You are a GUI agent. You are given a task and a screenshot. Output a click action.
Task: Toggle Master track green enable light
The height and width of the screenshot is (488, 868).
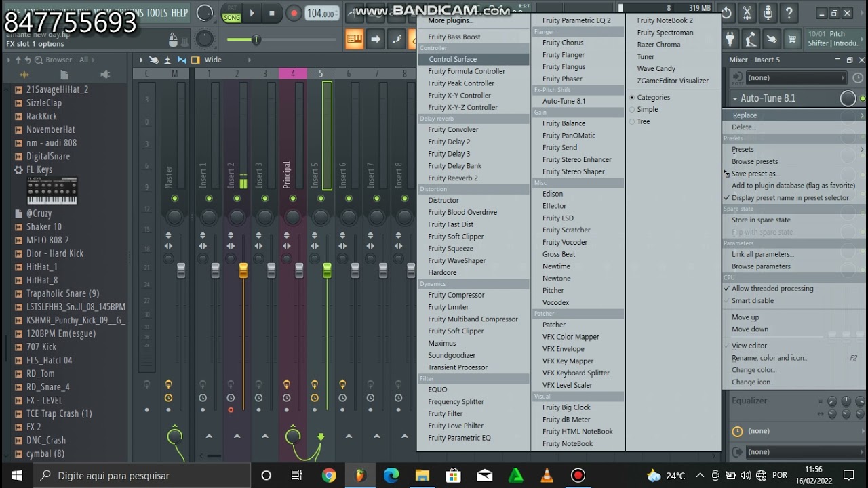pyautogui.click(x=175, y=199)
